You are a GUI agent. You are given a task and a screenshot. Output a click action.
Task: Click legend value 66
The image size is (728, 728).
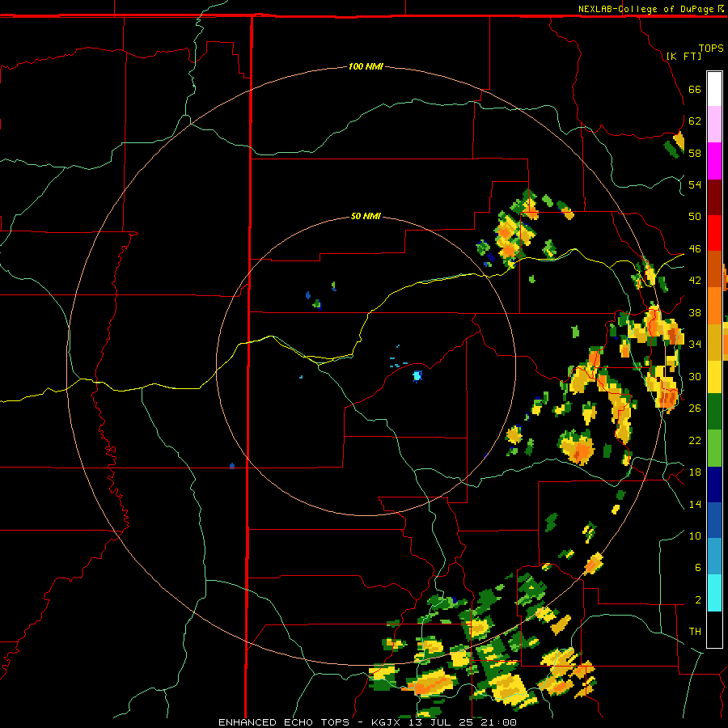(x=695, y=89)
